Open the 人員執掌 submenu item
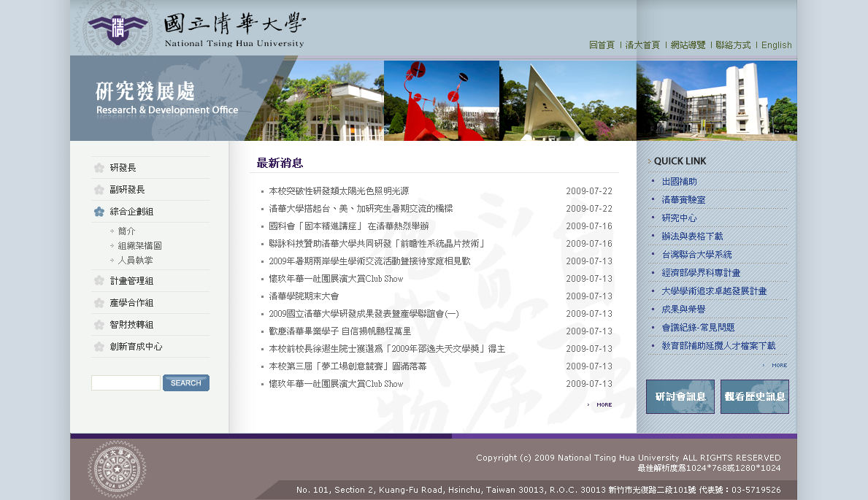 (135, 260)
